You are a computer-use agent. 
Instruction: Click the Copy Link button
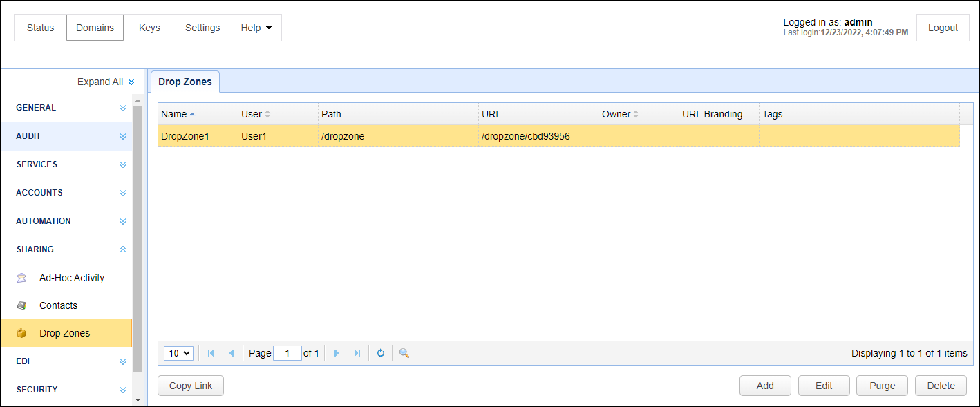(191, 386)
